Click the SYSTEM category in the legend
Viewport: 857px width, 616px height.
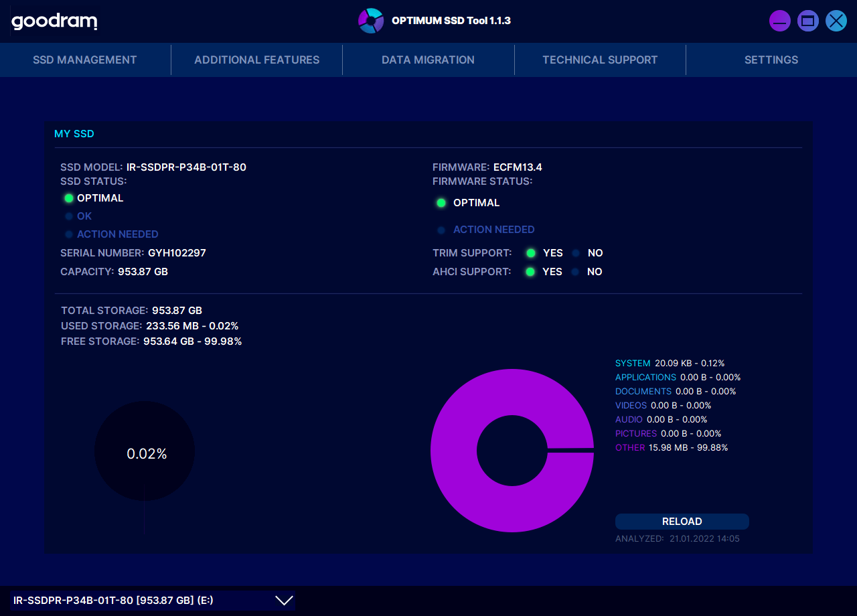(633, 363)
